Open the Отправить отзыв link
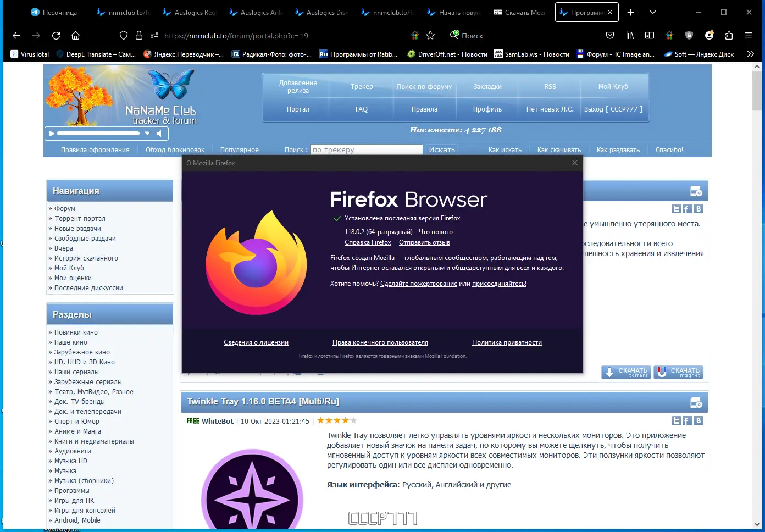765x532 pixels. [x=424, y=242]
